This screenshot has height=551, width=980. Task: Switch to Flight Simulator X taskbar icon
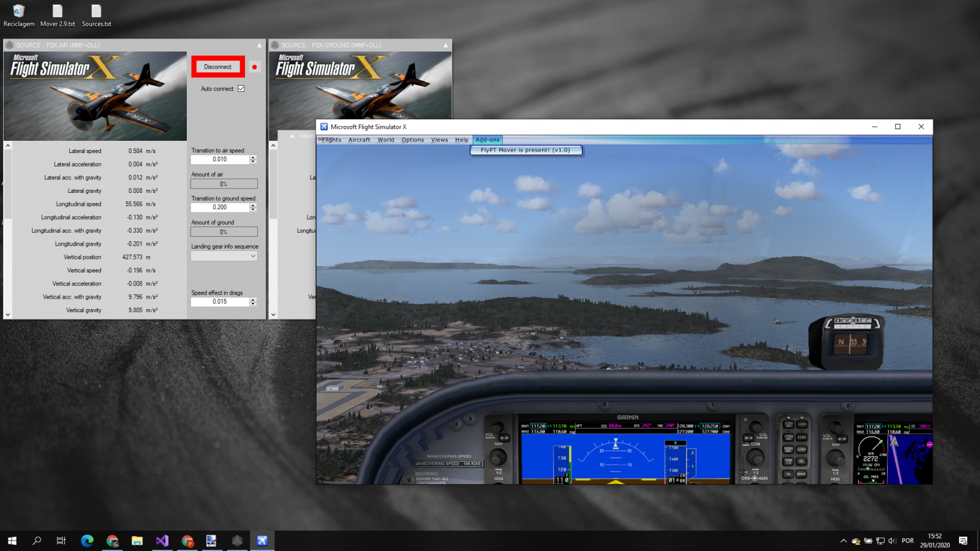point(262,541)
